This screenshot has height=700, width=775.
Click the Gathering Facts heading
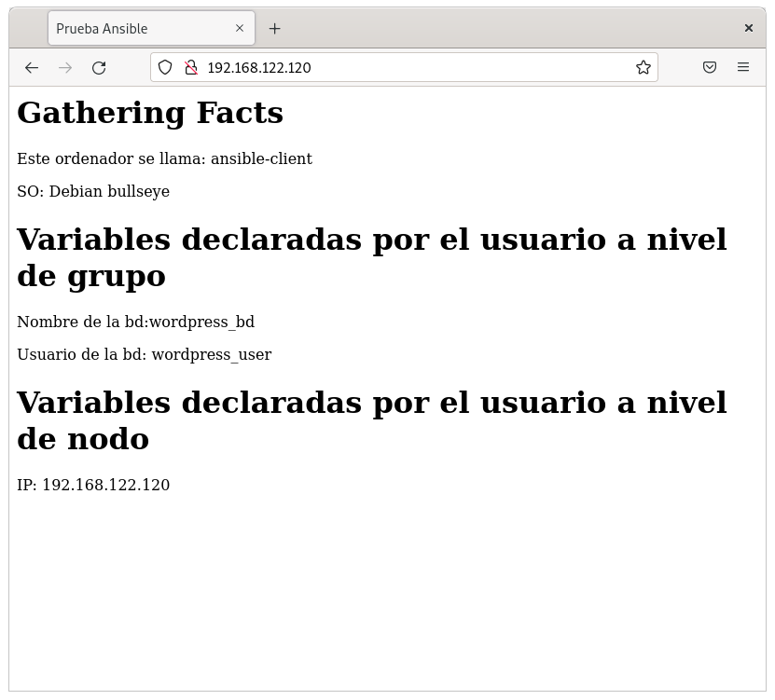pyautogui.click(x=150, y=113)
